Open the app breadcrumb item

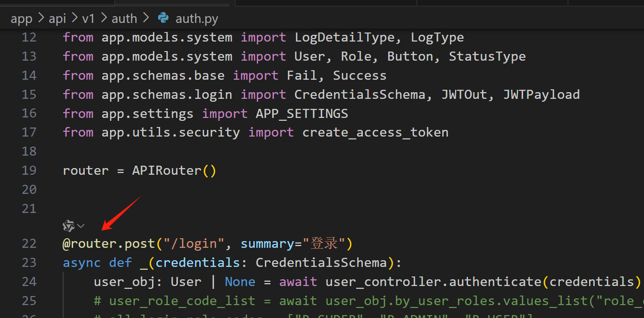tap(21, 18)
